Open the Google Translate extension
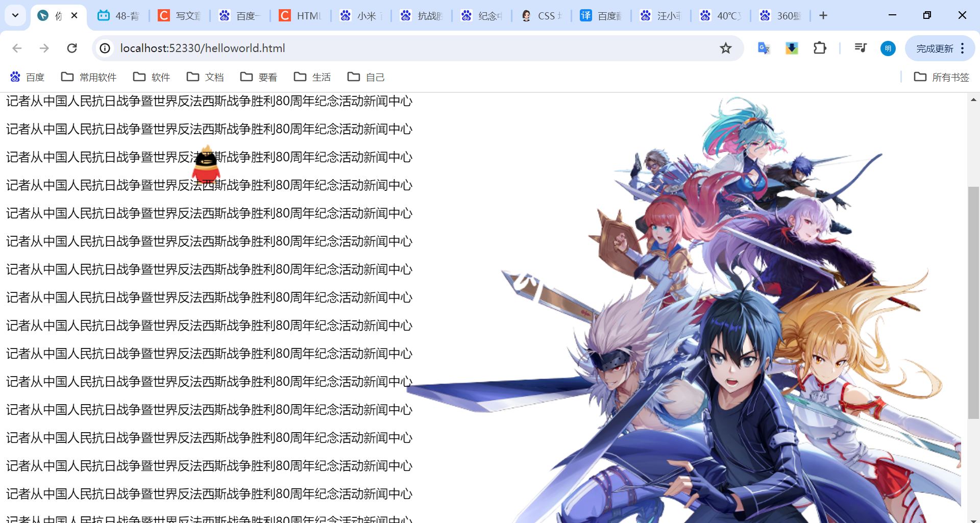980x523 pixels. click(764, 48)
